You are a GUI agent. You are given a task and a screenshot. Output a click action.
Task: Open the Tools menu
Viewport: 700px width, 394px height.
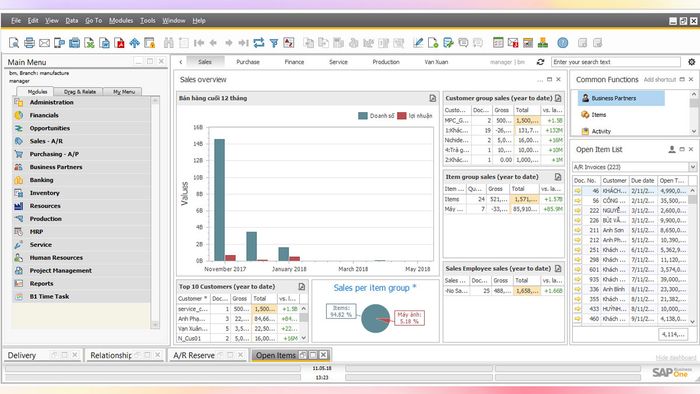pyautogui.click(x=148, y=21)
